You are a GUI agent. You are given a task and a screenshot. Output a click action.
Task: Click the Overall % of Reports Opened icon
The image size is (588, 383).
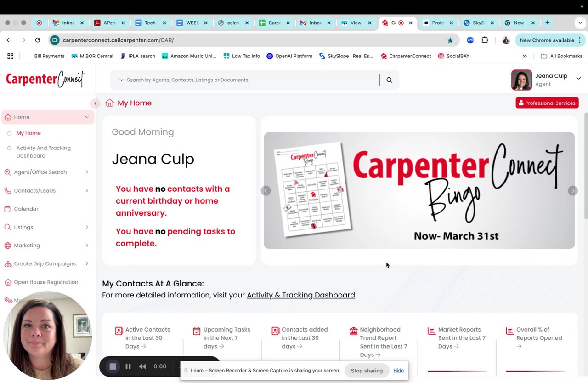[509, 331]
